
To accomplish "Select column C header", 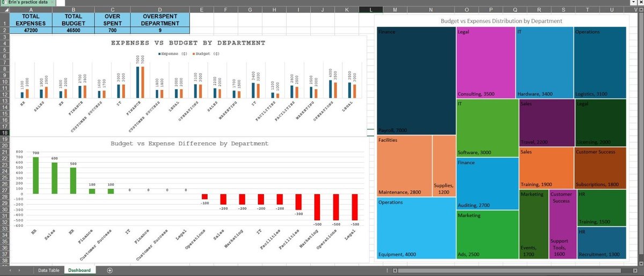I will click(x=112, y=10).
